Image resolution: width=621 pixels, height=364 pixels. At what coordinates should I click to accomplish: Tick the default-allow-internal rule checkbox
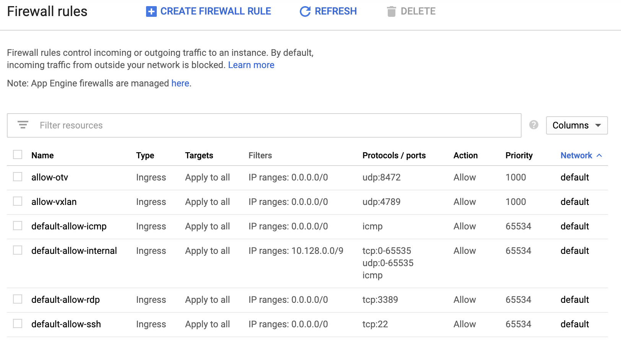pyautogui.click(x=18, y=250)
